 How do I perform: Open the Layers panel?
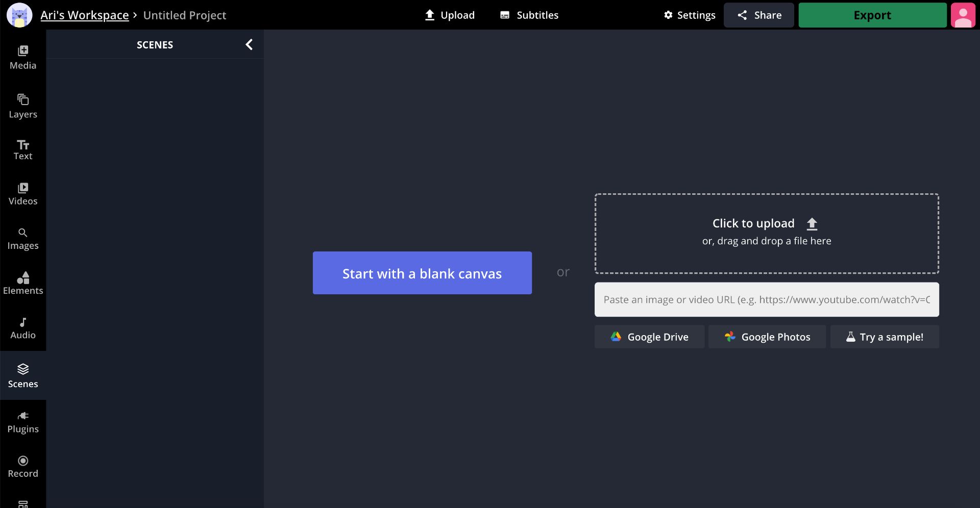(23, 106)
